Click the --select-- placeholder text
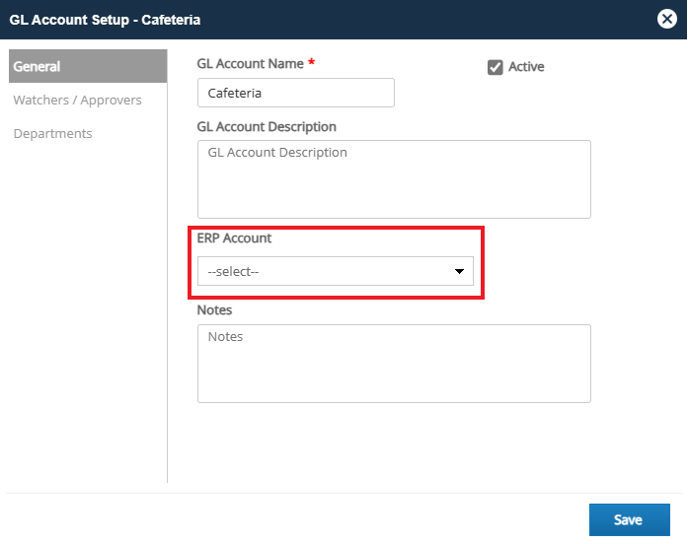The image size is (688, 544). pyautogui.click(x=233, y=272)
